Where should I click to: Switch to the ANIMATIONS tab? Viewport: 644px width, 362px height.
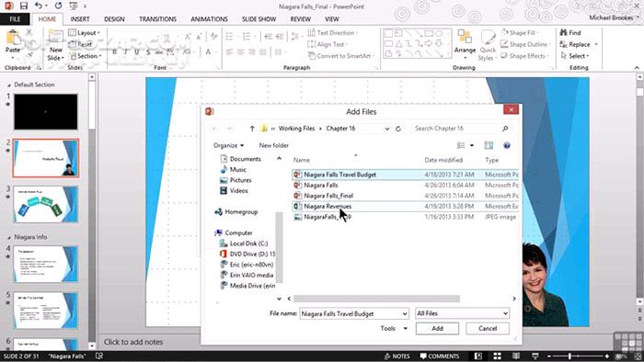tap(209, 19)
